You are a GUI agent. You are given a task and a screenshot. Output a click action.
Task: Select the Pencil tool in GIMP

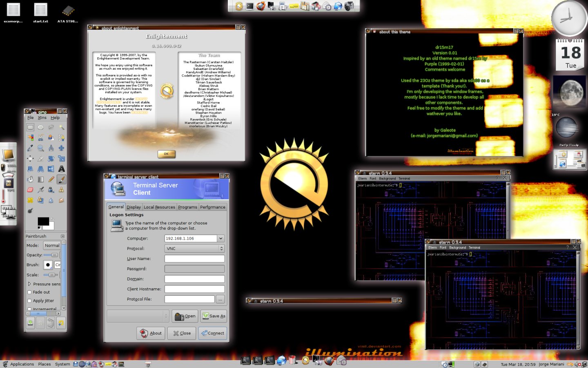(x=51, y=179)
